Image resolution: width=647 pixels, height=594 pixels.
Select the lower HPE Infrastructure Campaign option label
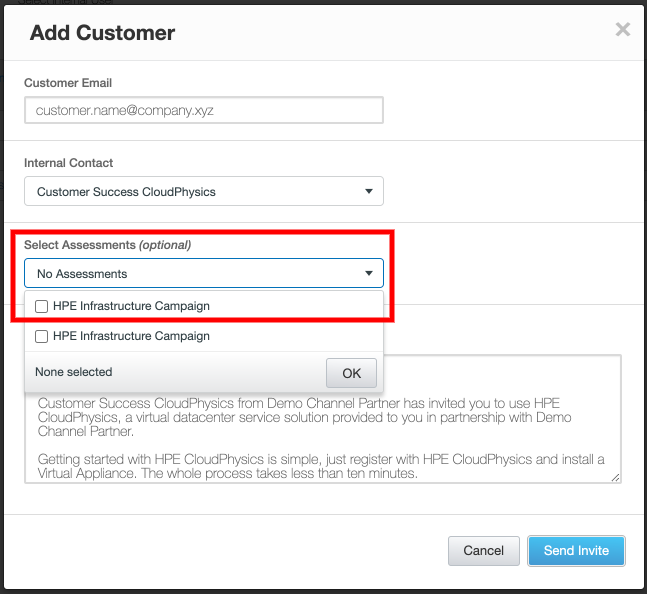pos(131,336)
